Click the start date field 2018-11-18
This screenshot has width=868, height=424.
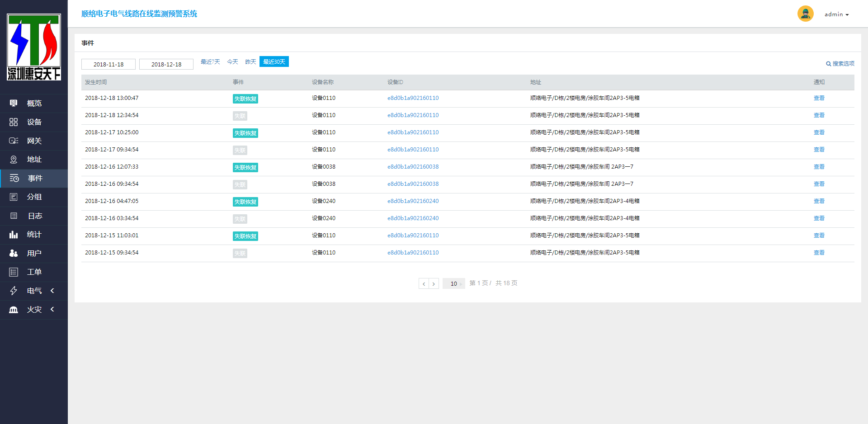[108, 64]
